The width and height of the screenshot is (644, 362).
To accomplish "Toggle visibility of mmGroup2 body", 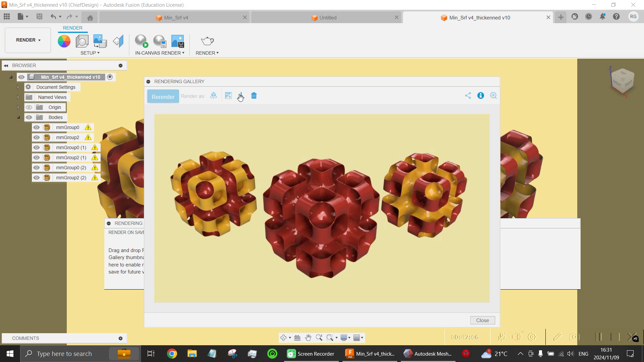I will [37, 137].
